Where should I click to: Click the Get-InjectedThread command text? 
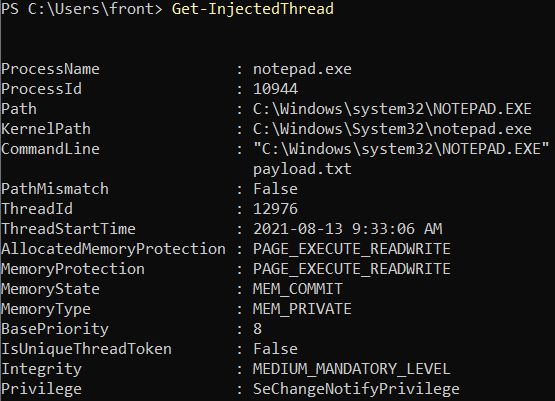[253, 9]
